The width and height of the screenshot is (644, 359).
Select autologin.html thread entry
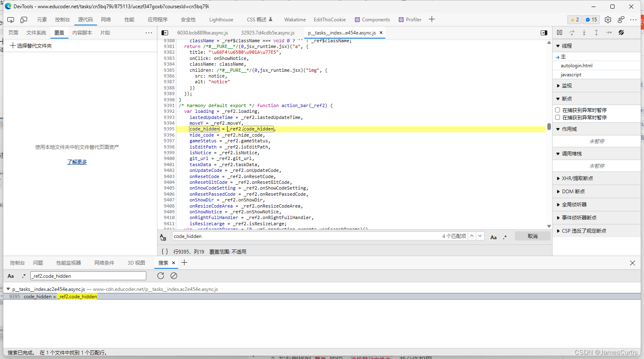point(576,66)
